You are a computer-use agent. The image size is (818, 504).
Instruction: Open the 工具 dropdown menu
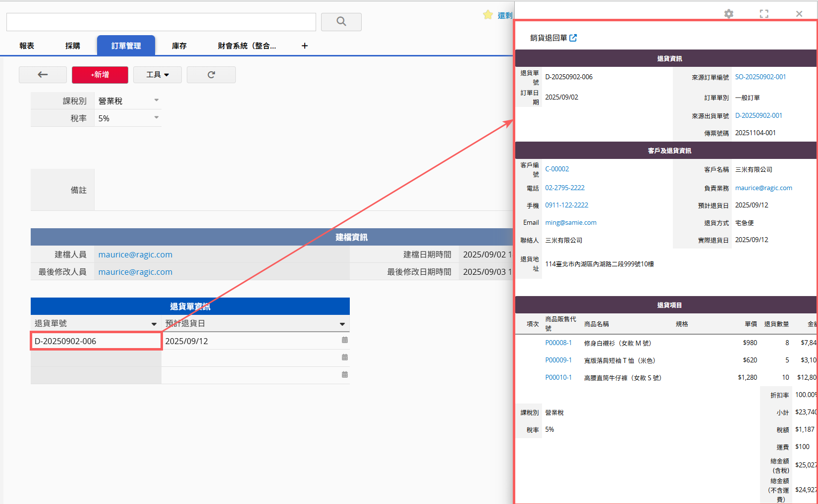[158, 75]
